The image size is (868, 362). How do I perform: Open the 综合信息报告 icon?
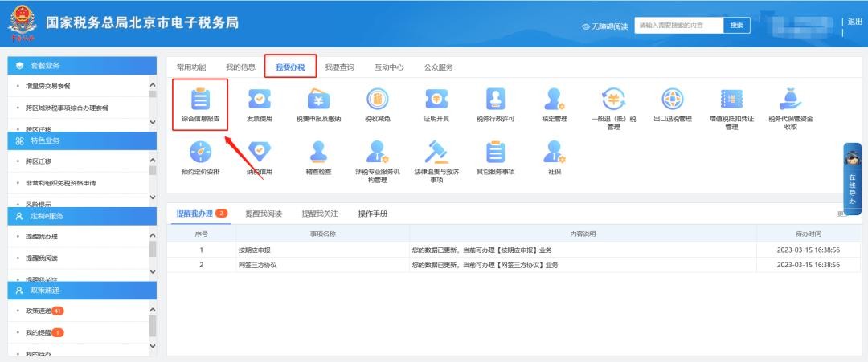(x=199, y=100)
